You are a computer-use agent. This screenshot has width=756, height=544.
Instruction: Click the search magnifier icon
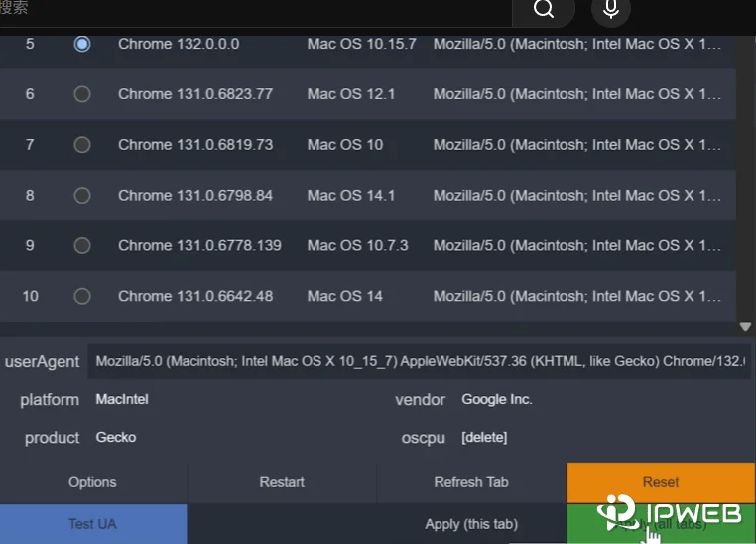tap(544, 9)
